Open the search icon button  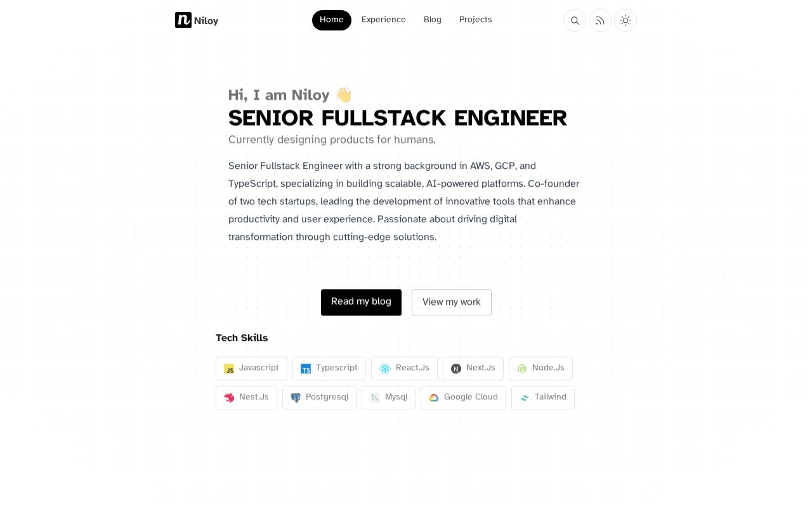575,20
